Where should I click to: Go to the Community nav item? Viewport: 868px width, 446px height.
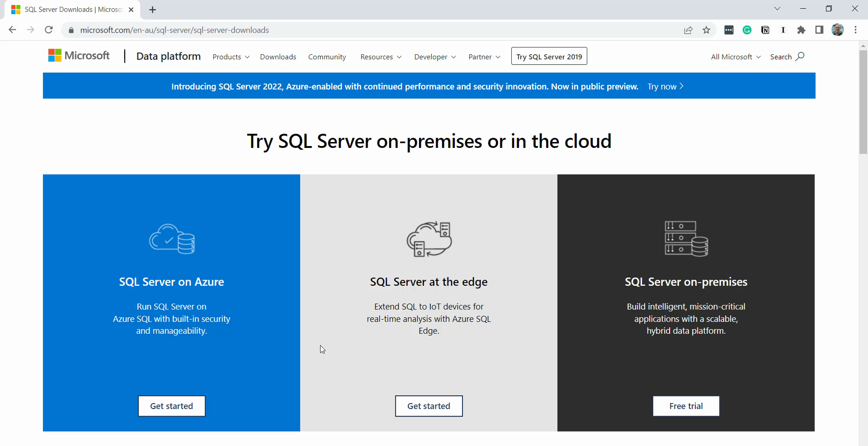point(327,57)
